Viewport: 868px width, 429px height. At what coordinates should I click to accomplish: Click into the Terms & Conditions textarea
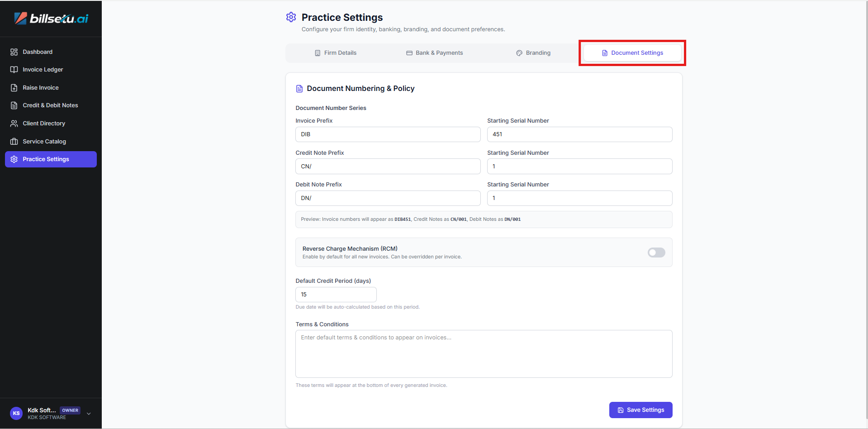coord(484,354)
